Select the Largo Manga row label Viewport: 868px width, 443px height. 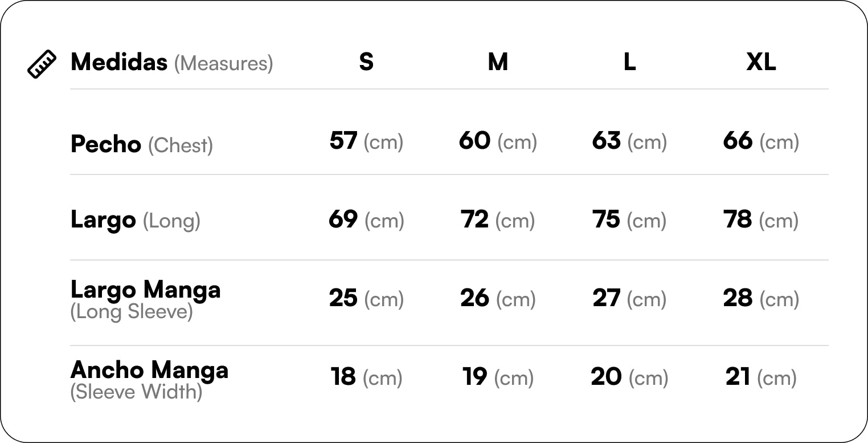tap(145, 298)
